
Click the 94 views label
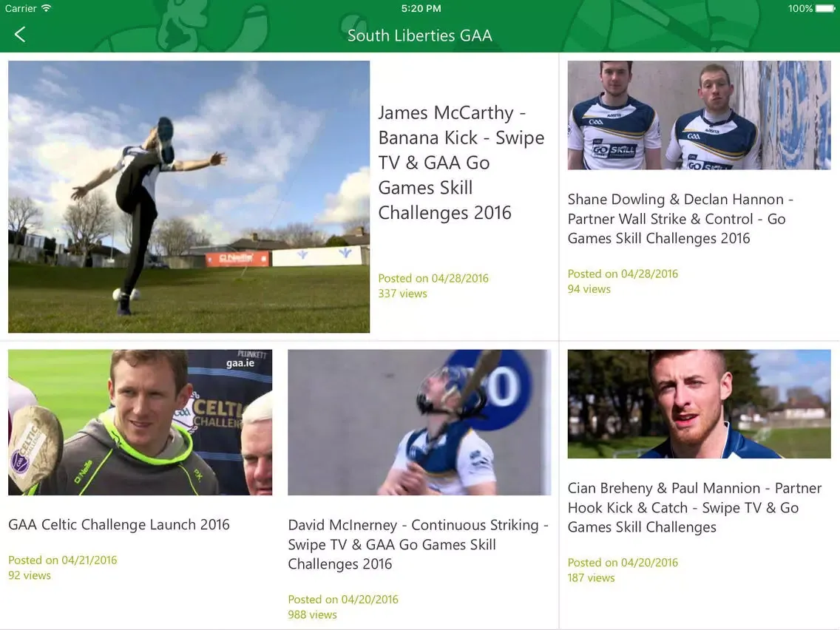(589, 289)
